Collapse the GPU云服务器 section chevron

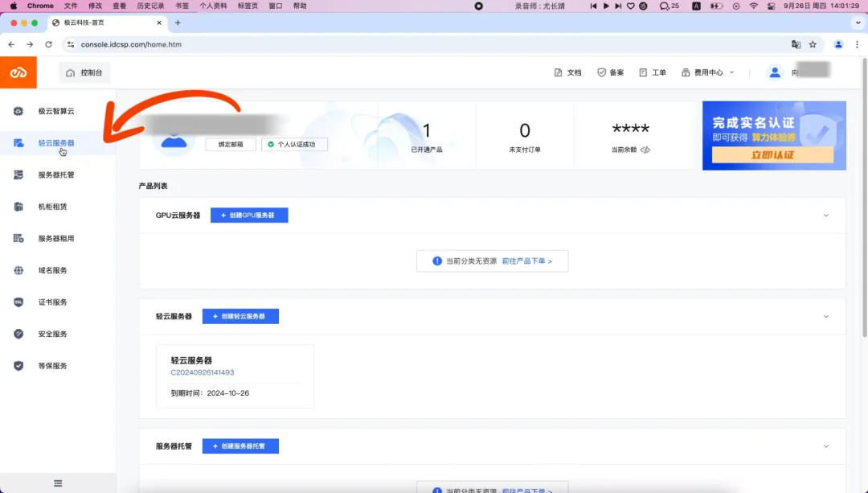[826, 216]
